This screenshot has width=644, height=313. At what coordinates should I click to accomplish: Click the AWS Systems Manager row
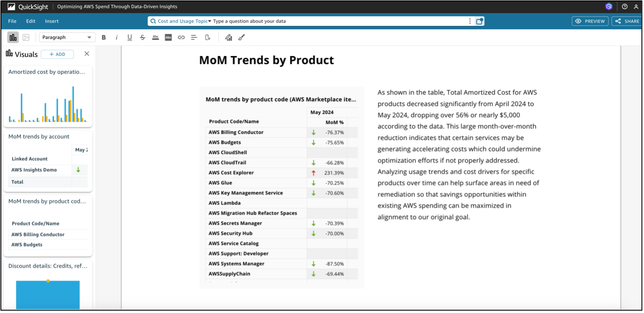pos(282,264)
